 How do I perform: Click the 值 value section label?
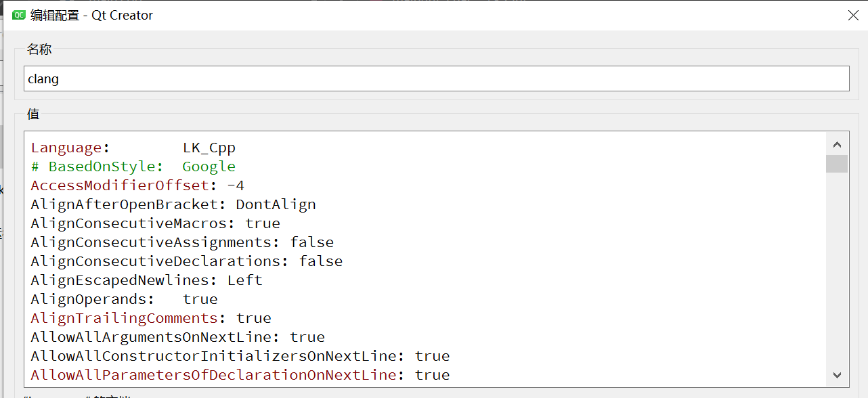coord(32,114)
